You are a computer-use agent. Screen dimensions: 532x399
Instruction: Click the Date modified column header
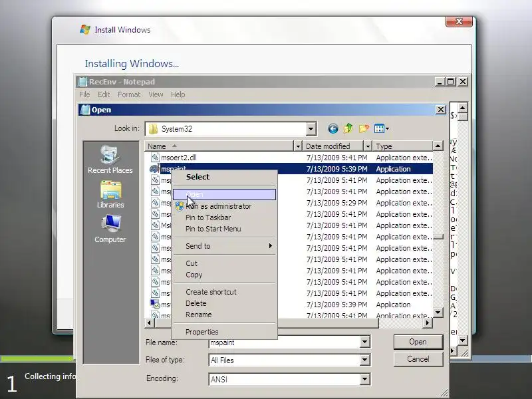point(333,146)
